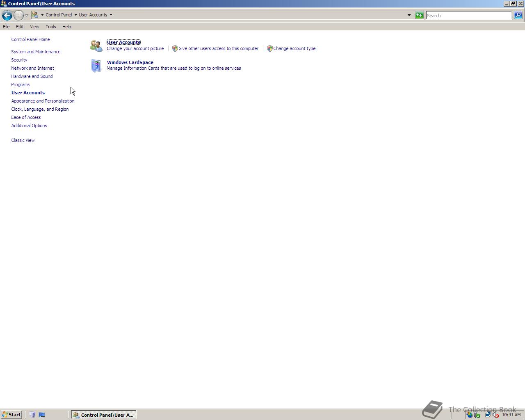525x420 pixels.
Task: Select Control Panel\User Accounts taskbar button
Action: [104, 415]
